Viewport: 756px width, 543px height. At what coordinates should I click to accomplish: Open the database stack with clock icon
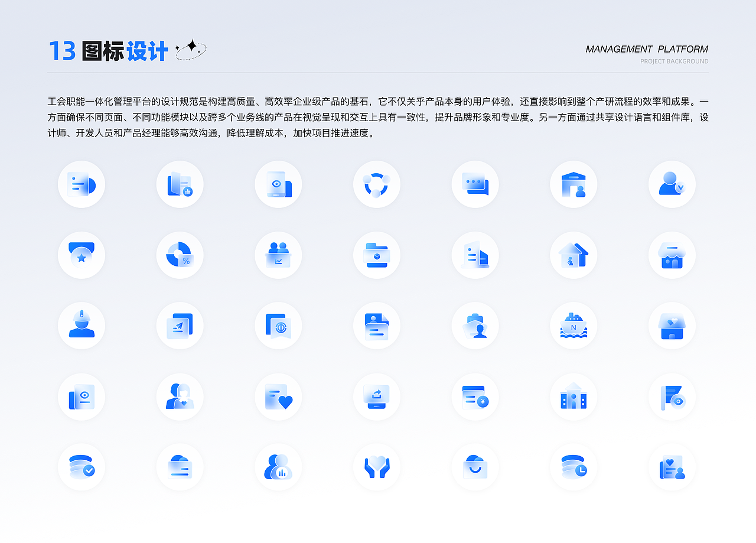tap(573, 467)
